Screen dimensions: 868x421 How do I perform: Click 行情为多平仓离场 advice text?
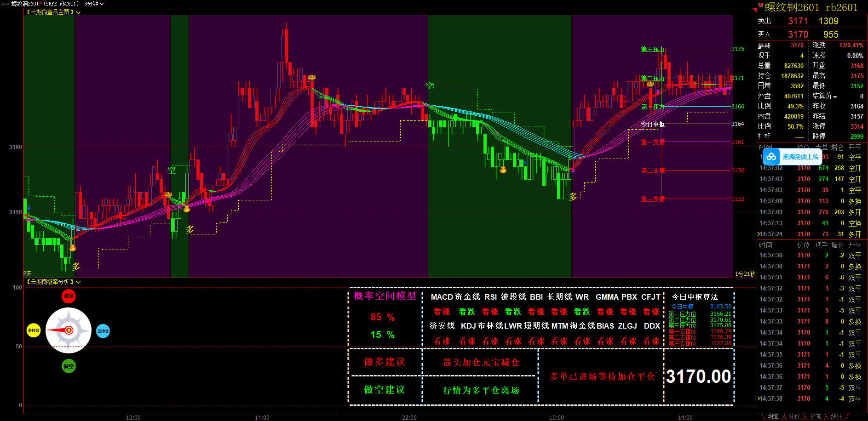pos(481,390)
